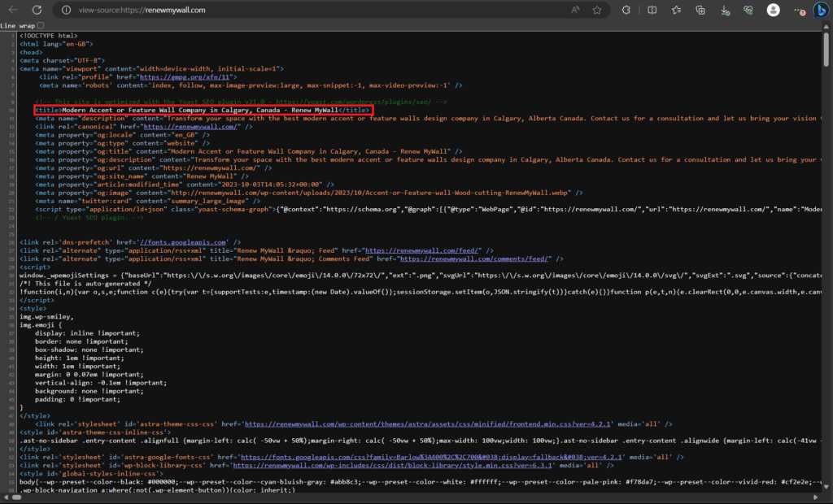Click the og:locale "en_GB" meta line

click(x=122, y=135)
